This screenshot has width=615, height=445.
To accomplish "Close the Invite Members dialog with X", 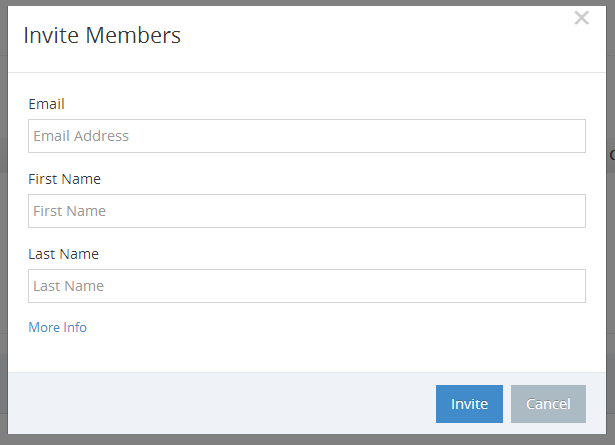I will coord(581,18).
